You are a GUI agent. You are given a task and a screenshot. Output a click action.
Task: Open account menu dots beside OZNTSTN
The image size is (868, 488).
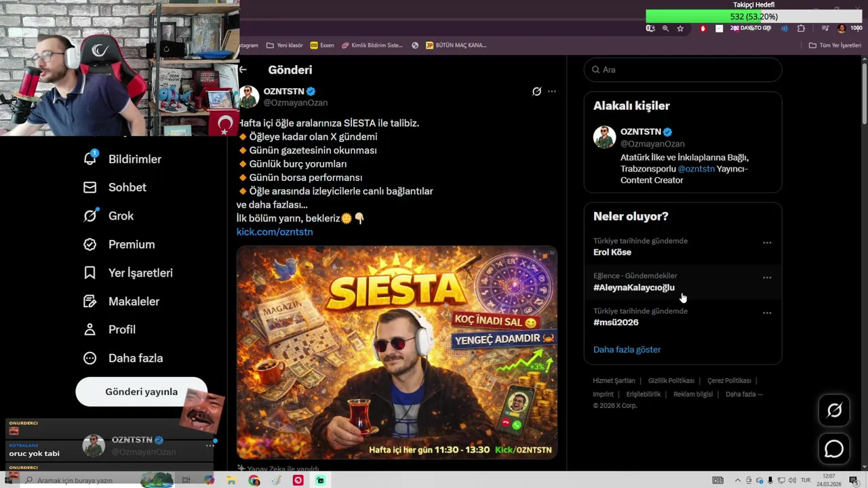click(210, 445)
